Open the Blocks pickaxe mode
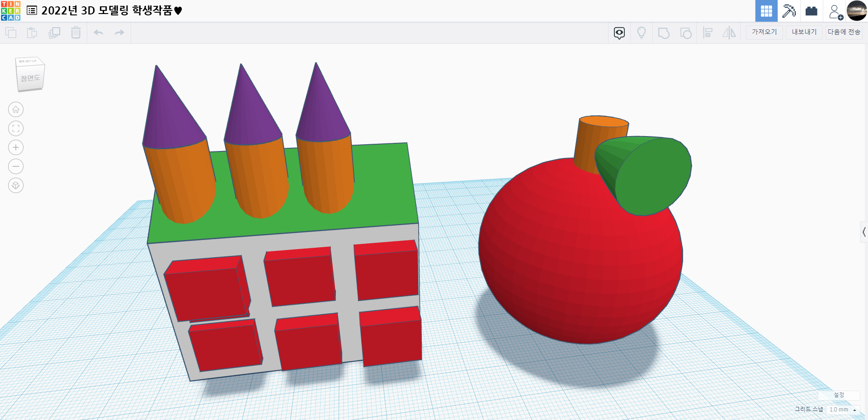 click(789, 11)
